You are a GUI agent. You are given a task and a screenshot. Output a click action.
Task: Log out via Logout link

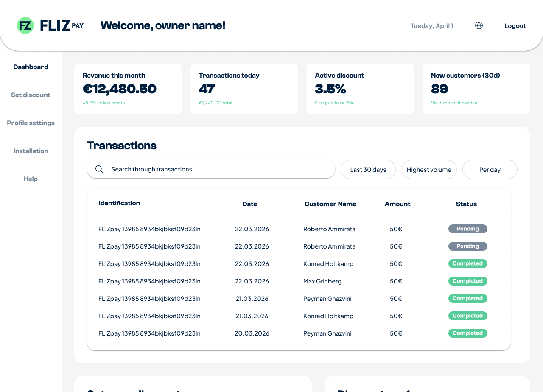(x=515, y=26)
